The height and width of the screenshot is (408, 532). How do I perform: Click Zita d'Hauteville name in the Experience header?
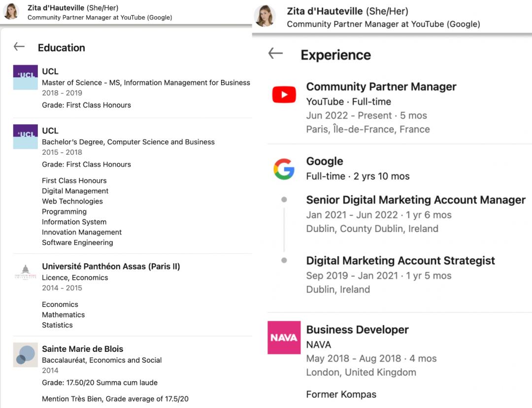coord(324,11)
